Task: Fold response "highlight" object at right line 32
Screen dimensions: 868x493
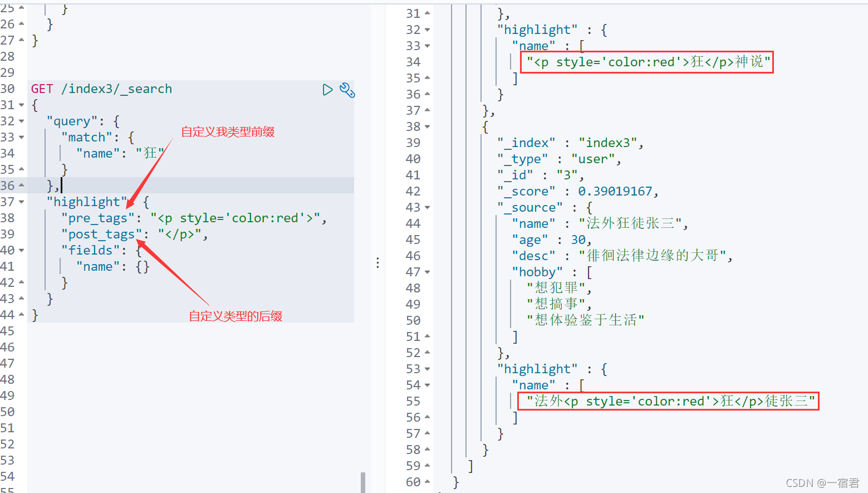Action: point(427,30)
